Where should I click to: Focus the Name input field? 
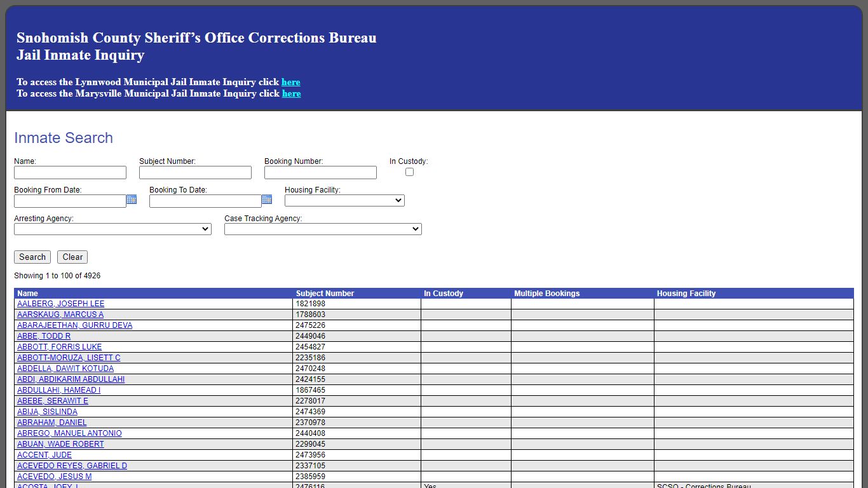click(x=70, y=173)
